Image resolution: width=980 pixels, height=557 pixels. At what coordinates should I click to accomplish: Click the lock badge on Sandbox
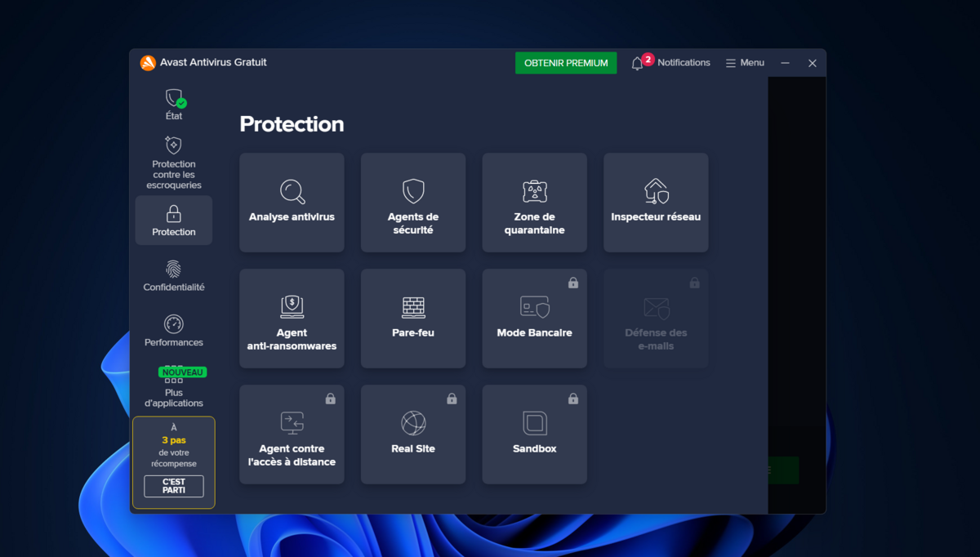click(573, 399)
